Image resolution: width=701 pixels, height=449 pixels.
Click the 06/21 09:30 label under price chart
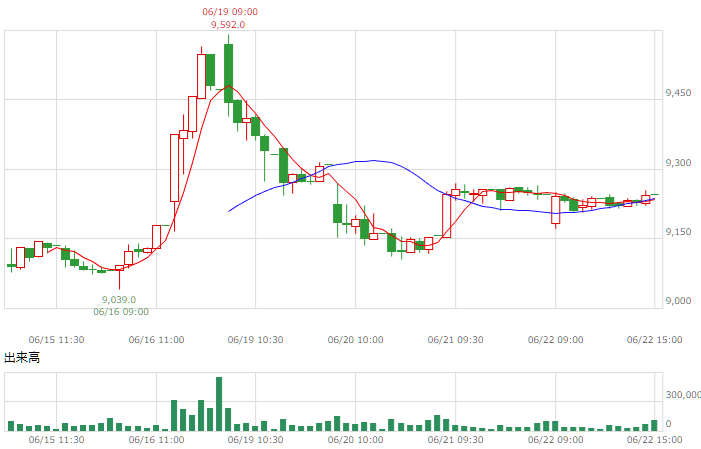click(456, 340)
